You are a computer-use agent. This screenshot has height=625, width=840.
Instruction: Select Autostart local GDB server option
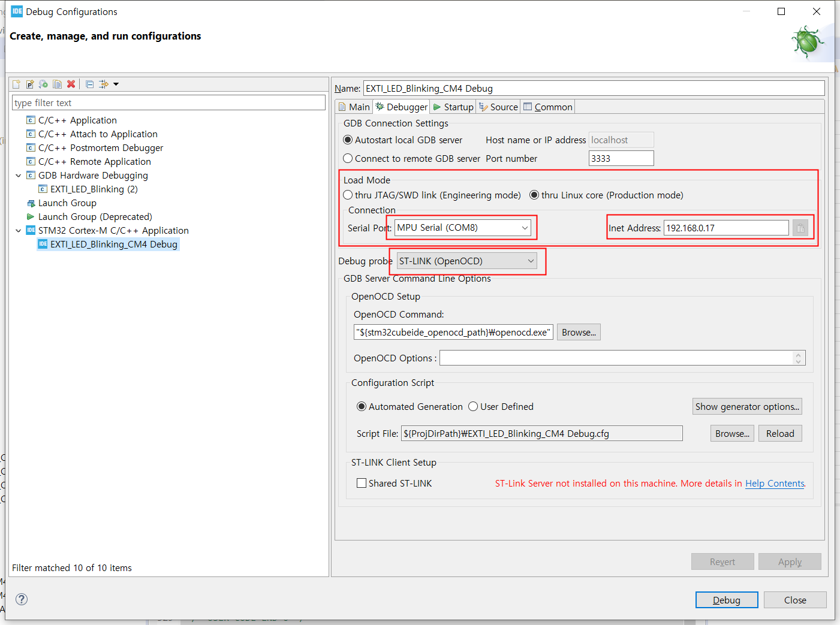(x=348, y=140)
